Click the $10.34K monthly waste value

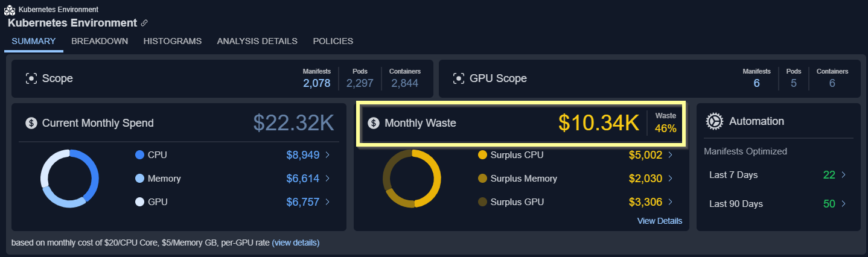tap(599, 123)
